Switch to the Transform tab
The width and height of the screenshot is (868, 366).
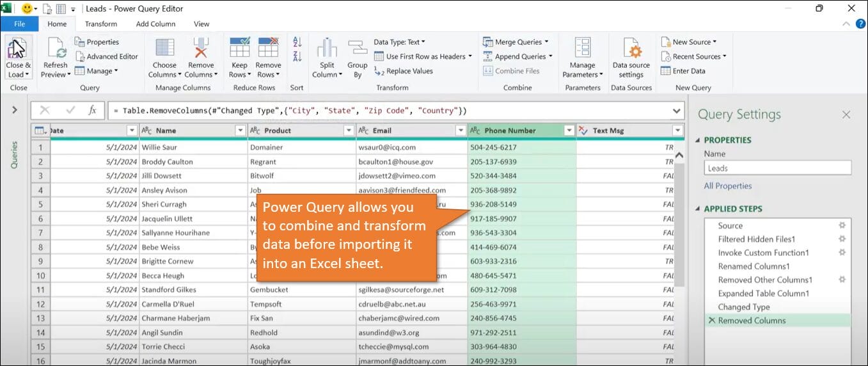[101, 24]
